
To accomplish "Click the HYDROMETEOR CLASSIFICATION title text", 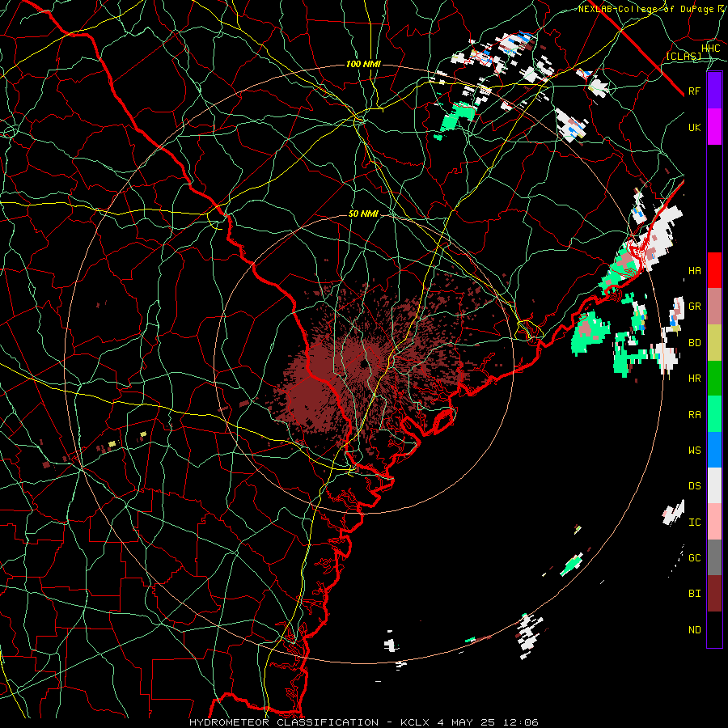I will click(284, 722).
